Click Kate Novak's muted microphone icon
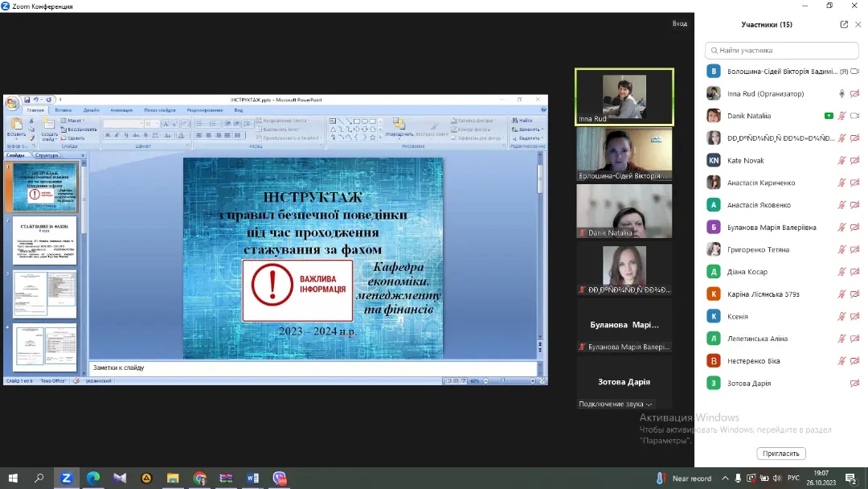Viewport: 868px width, 489px height. tap(841, 160)
